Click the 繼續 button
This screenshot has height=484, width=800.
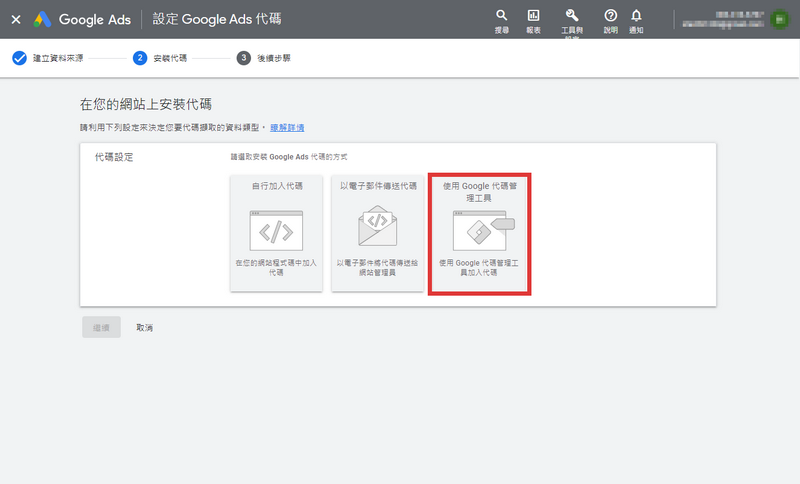[102, 327]
